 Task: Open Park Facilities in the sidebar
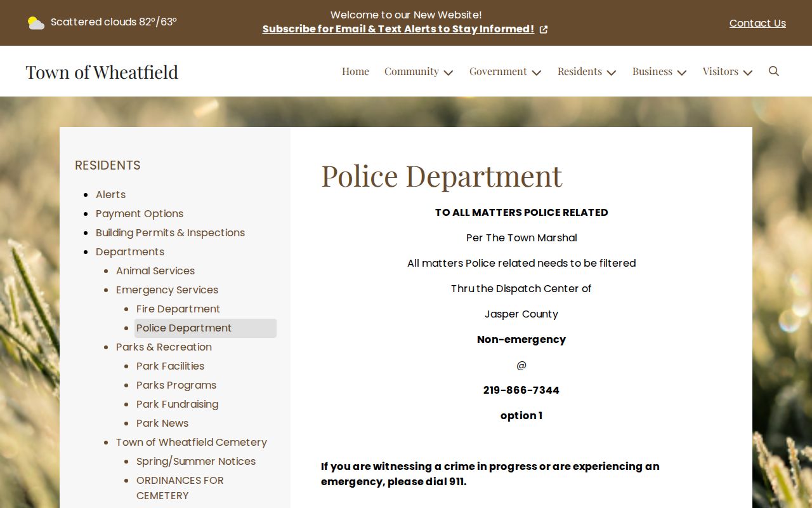tap(170, 366)
